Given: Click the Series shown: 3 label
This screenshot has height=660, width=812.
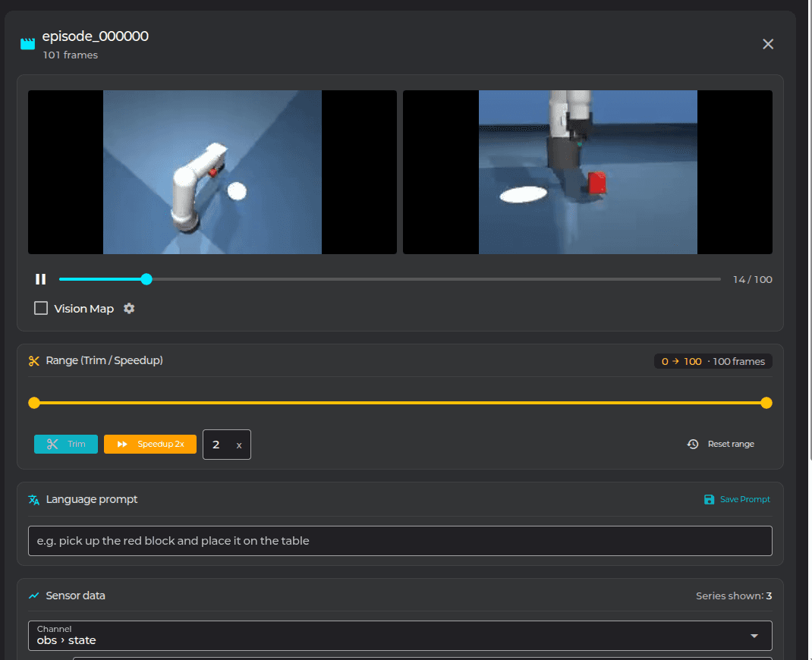Looking at the screenshot, I should point(734,596).
